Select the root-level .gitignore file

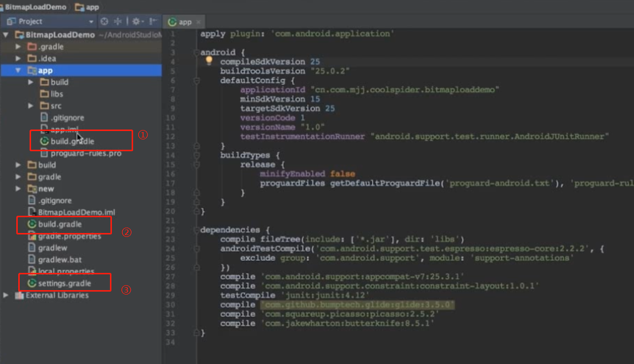pyautogui.click(x=55, y=200)
